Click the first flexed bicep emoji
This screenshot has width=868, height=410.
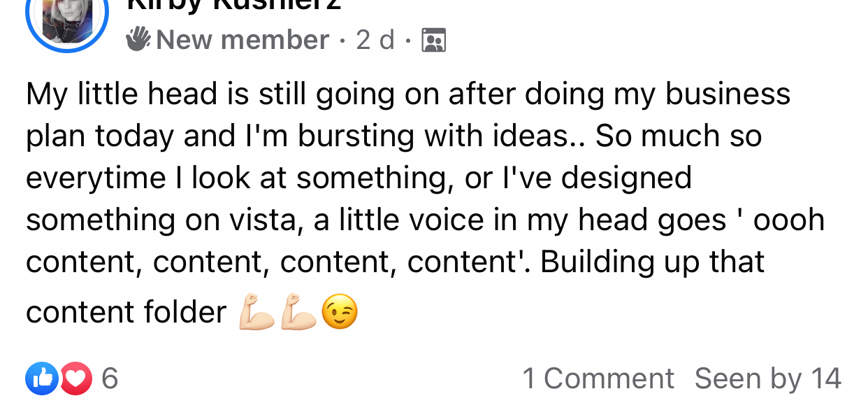(256, 313)
